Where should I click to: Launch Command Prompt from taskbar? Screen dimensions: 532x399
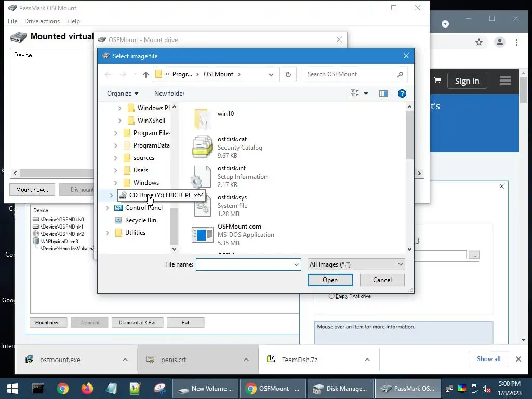click(x=37, y=389)
